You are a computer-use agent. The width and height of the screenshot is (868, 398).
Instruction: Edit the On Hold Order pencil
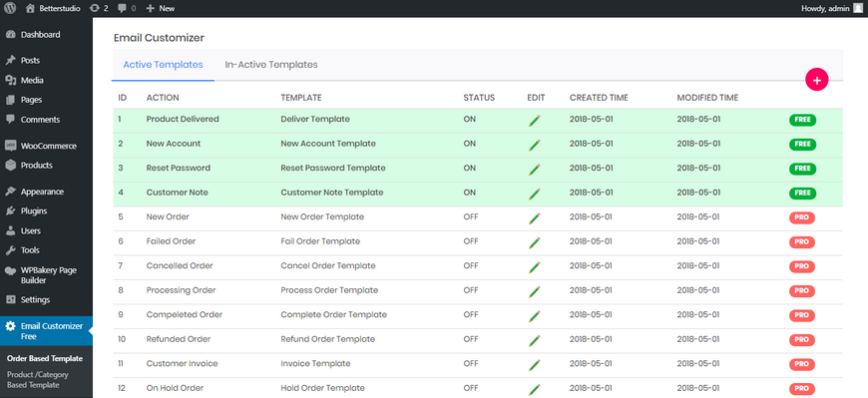click(x=534, y=389)
